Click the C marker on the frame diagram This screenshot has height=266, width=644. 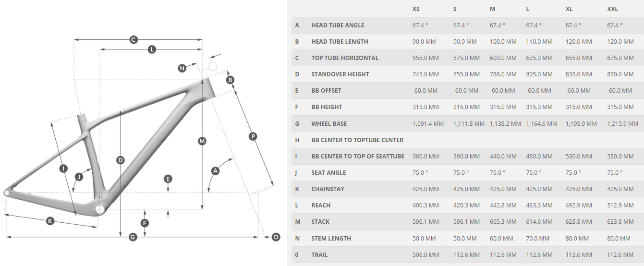pos(134,40)
